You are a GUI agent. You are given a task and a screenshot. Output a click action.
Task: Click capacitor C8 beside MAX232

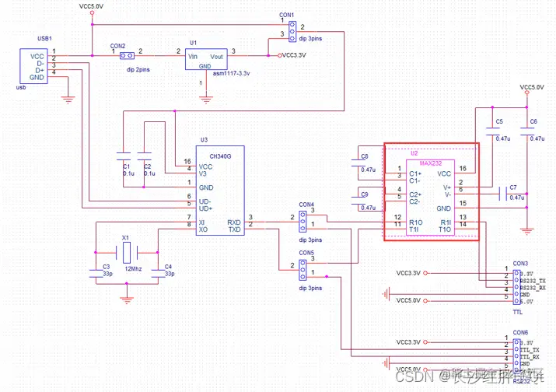(358, 163)
